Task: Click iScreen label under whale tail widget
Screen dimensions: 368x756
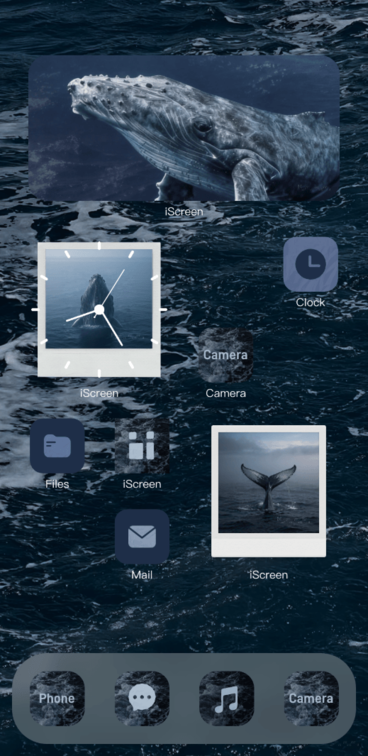Action: point(269,575)
